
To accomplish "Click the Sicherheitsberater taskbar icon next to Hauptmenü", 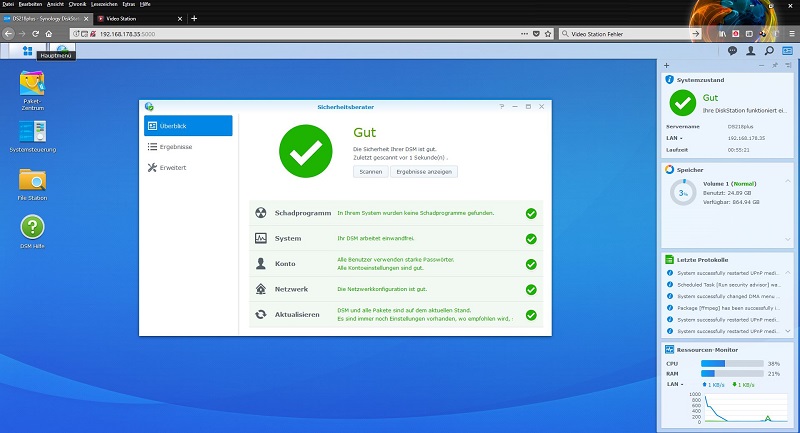I will point(62,50).
